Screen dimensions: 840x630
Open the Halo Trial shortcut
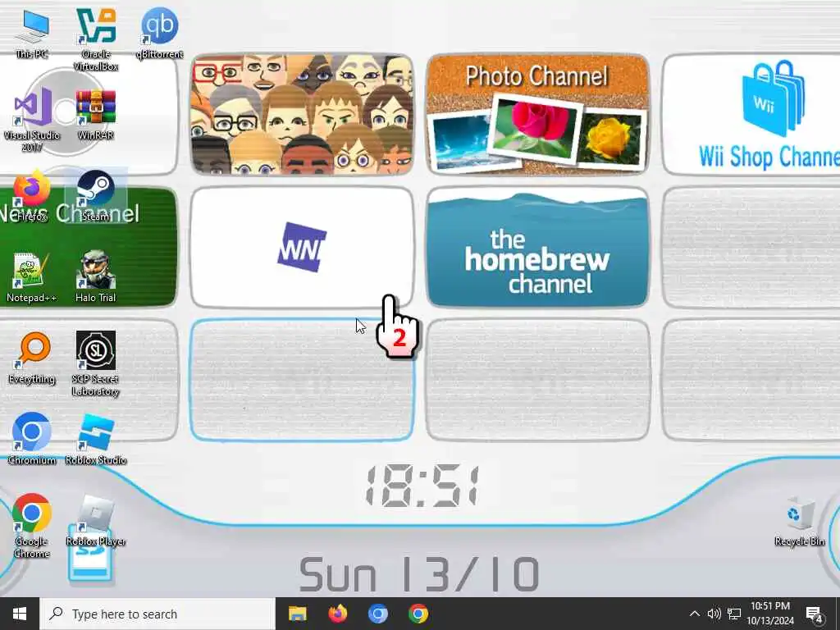coord(96,277)
